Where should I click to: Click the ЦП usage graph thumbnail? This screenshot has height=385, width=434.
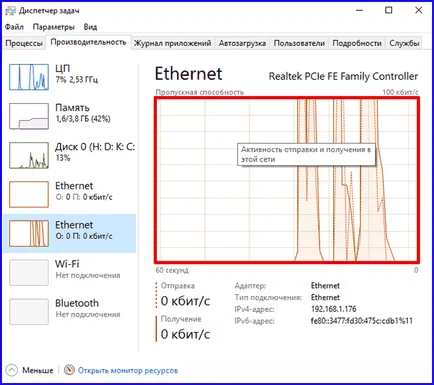tap(29, 77)
